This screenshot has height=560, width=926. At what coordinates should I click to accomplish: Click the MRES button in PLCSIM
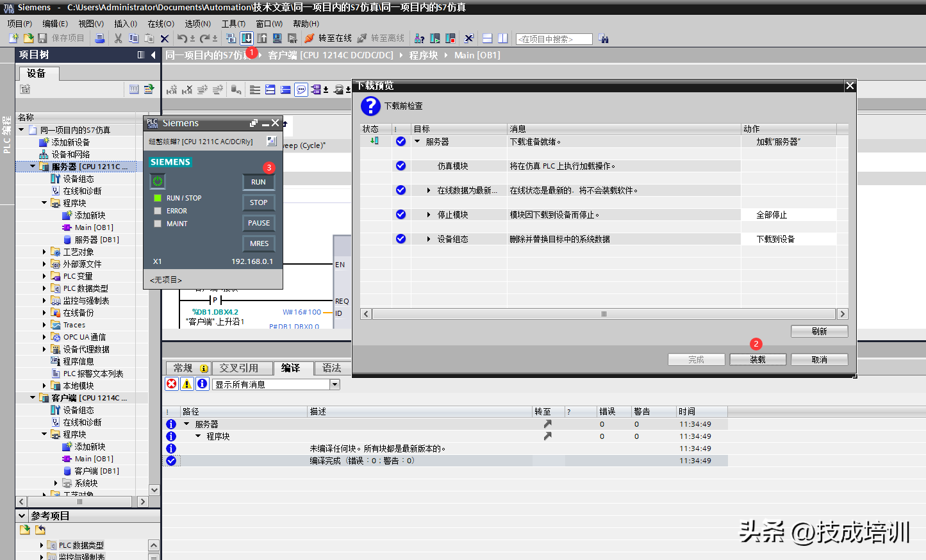258,243
